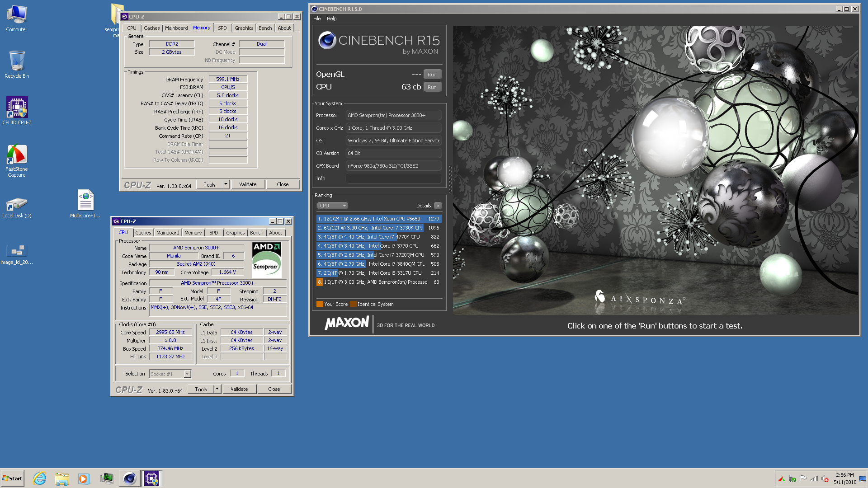Click the network signal tray icon
This screenshot has height=488, width=868.
click(x=814, y=479)
